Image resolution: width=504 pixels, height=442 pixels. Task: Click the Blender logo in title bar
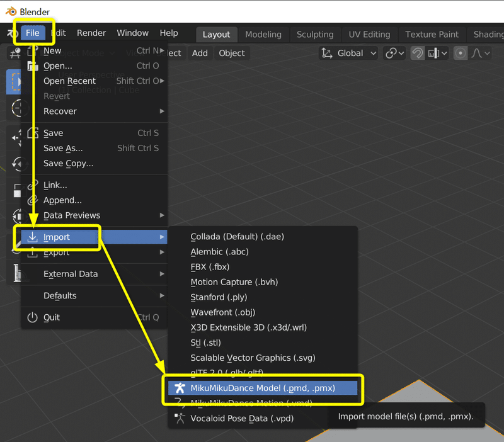point(11,11)
